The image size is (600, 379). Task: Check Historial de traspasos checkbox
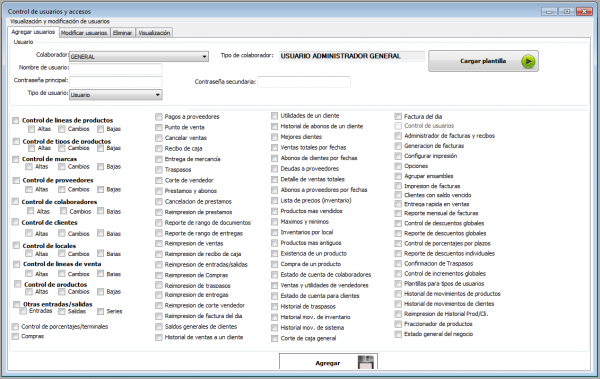274,307
